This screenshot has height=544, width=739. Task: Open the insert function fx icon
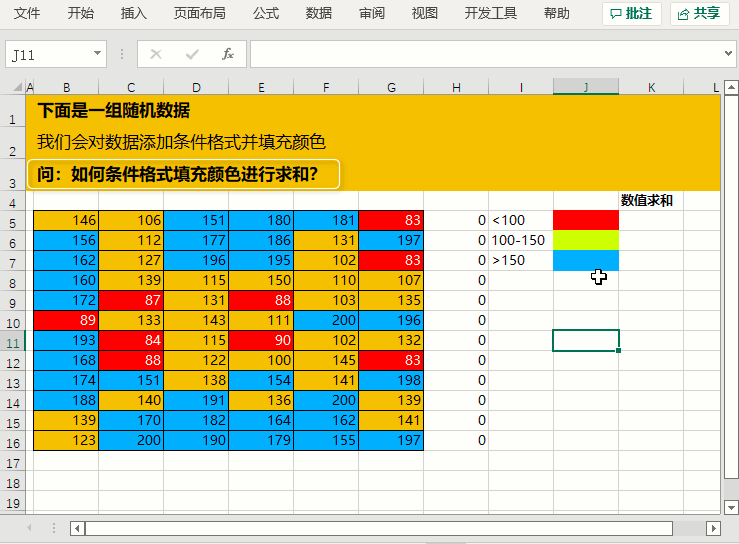pos(228,55)
